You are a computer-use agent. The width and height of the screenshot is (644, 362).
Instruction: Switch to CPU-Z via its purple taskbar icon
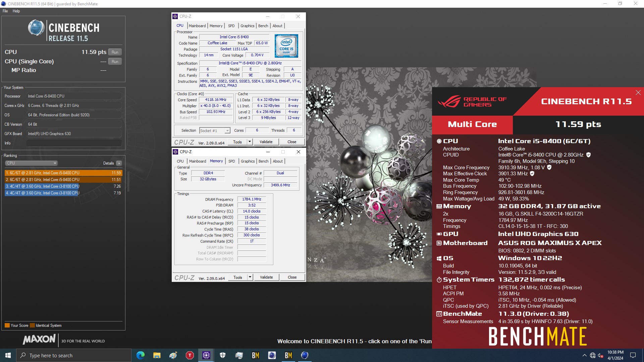click(x=206, y=355)
